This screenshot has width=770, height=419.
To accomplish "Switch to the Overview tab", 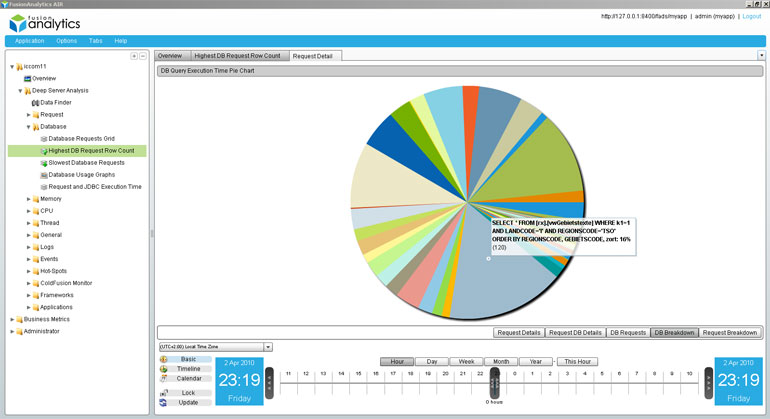I will [x=170, y=56].
